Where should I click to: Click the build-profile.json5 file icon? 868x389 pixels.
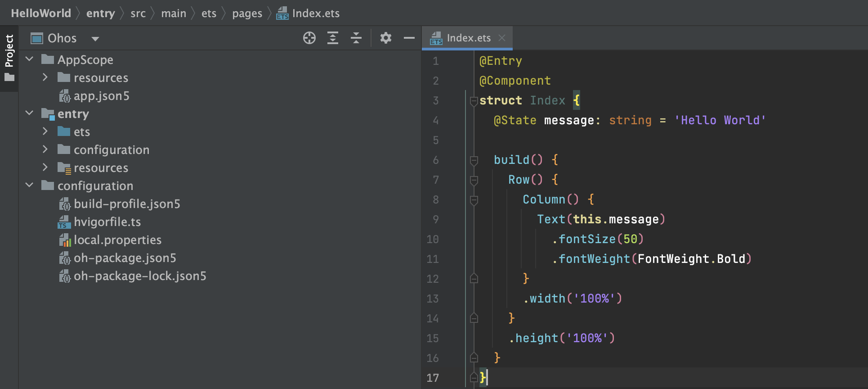(65, 204)
